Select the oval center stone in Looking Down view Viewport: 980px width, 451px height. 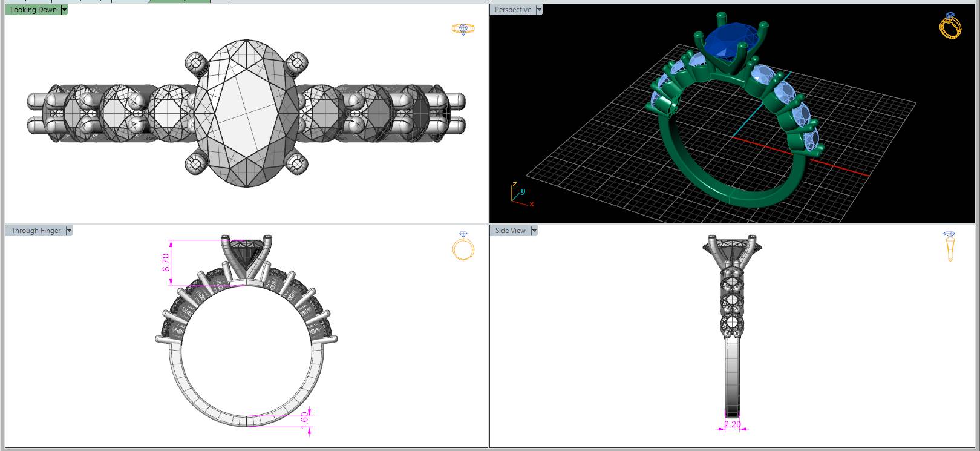pos(247,113)
